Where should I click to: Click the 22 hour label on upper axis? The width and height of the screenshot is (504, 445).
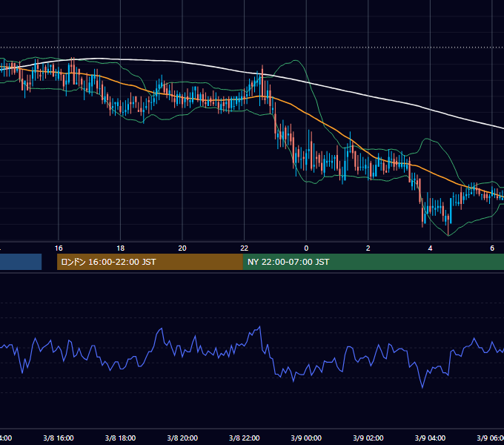coord(245,248)
